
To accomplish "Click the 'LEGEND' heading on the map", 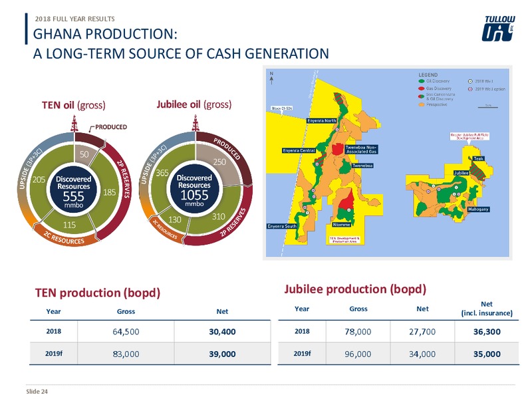I will point(428,74).
